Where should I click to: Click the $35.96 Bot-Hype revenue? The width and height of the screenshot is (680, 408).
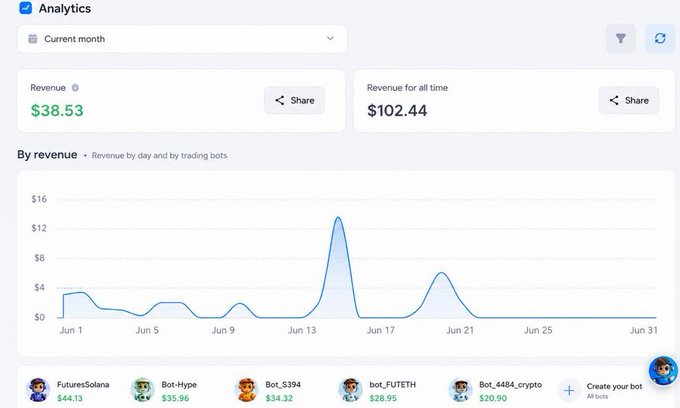click(x=175, y=398)
